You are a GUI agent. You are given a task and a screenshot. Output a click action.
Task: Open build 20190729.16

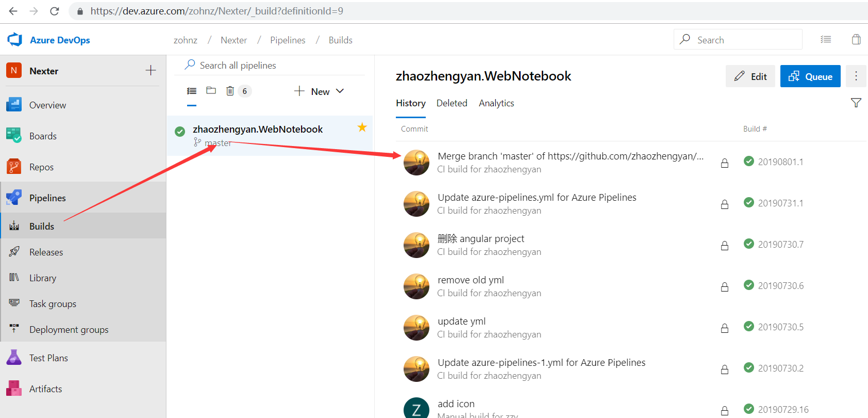point(783,410)
